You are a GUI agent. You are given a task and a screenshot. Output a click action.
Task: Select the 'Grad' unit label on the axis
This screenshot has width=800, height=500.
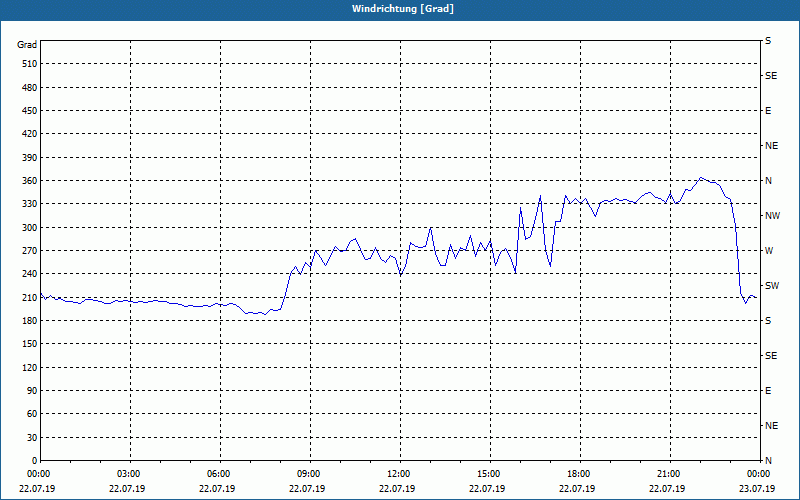pos(27,45)
